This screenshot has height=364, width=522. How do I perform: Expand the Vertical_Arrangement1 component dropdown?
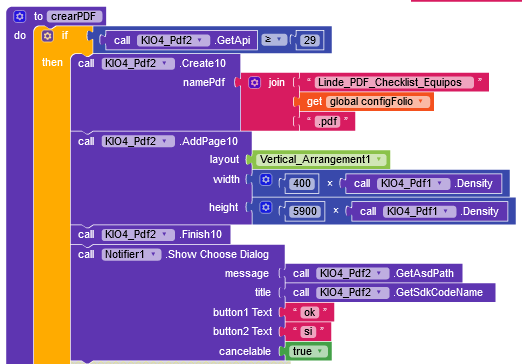(x=379, y=159)
